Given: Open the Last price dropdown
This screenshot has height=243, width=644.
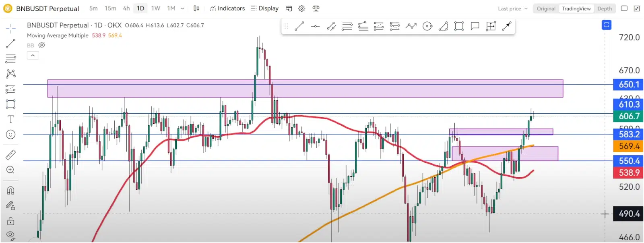Looking at the screenshot, I should pos(513,8).
